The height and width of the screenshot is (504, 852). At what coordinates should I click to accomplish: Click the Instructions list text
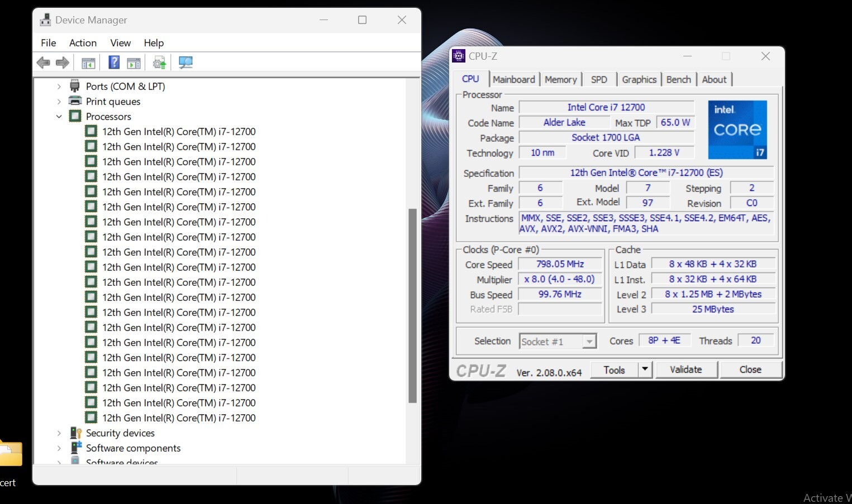coord(646,223)
